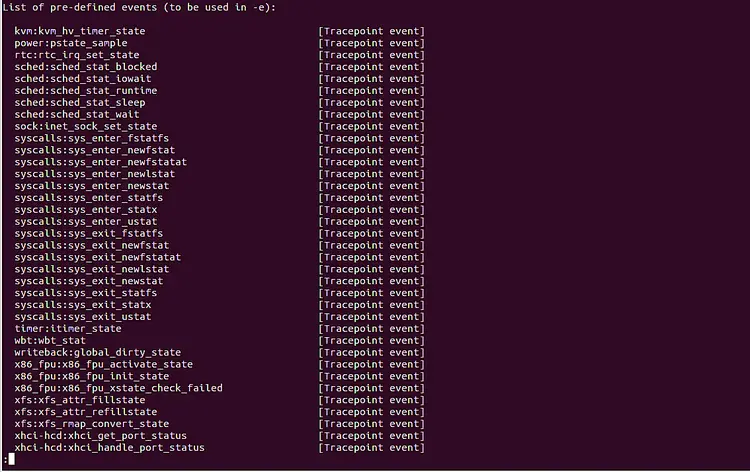
Task: Select the syscalls:sys_enter_statx entry
Action: point(86,209)
